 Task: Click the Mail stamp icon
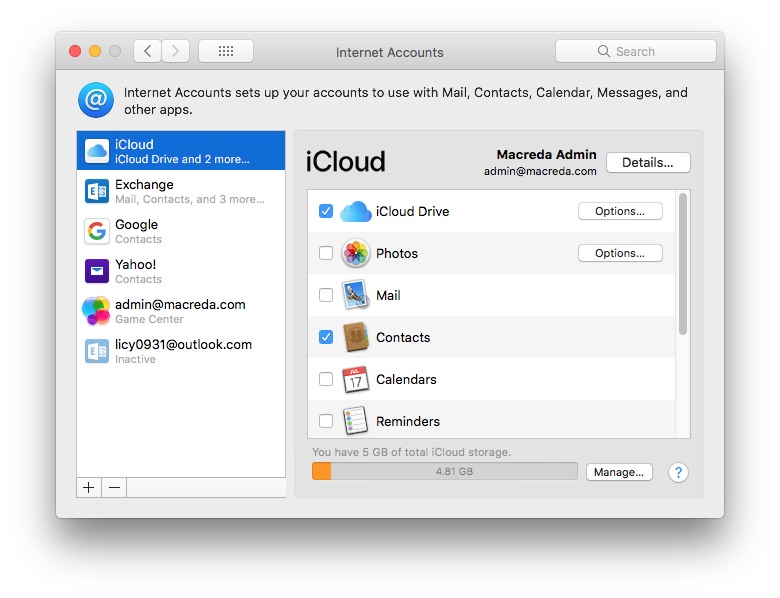tap(356, 295)
